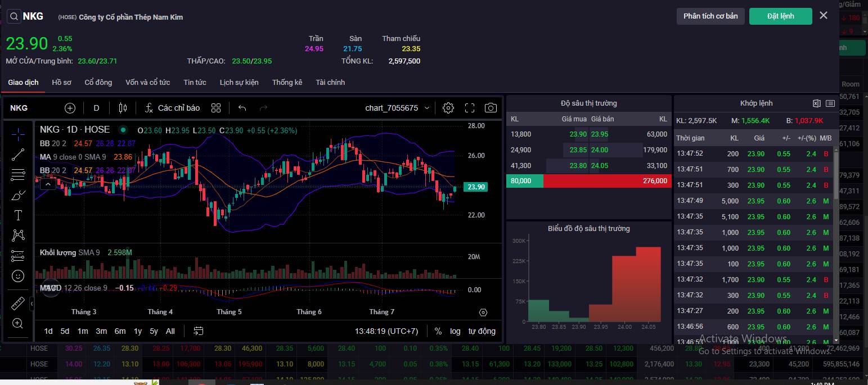Export matched orders to Excel
Screen dimensions: 868x385
[817, 103]
